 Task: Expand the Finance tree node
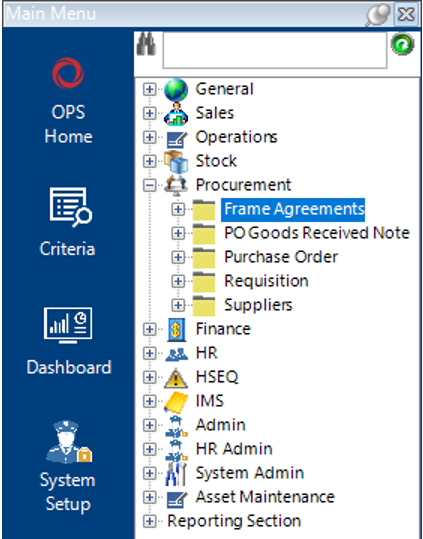149,329
